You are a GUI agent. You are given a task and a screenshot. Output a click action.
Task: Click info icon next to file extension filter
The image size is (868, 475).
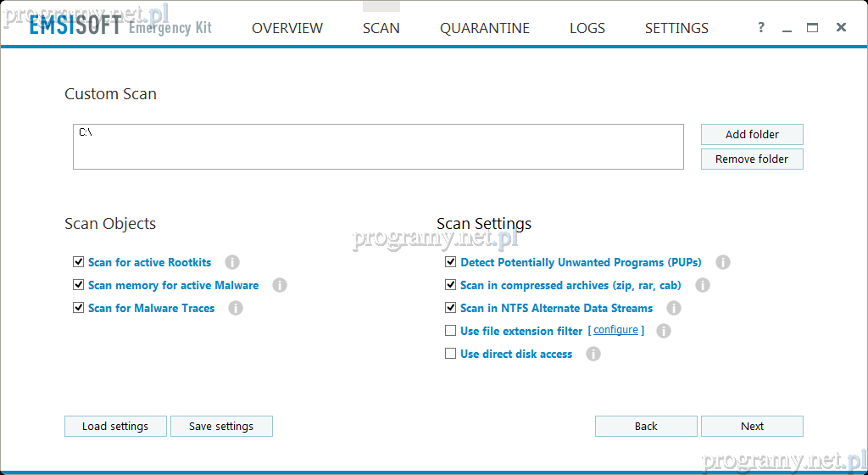(664, 331)
